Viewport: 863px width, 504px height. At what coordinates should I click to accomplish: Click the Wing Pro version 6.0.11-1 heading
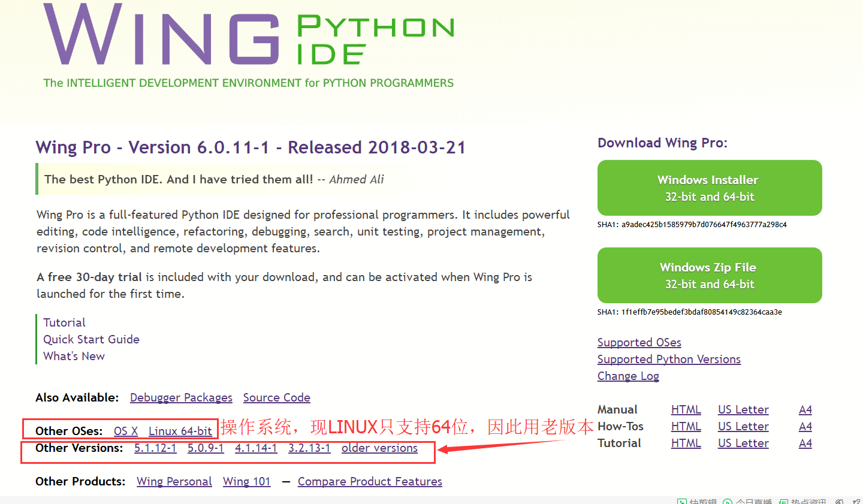(251, 147)
